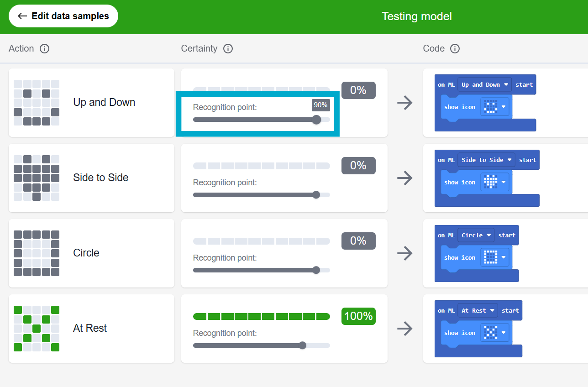Viewport: 588px width, 387px height.
Task: Click the info icon next to Action
Action: coord(44,48)
